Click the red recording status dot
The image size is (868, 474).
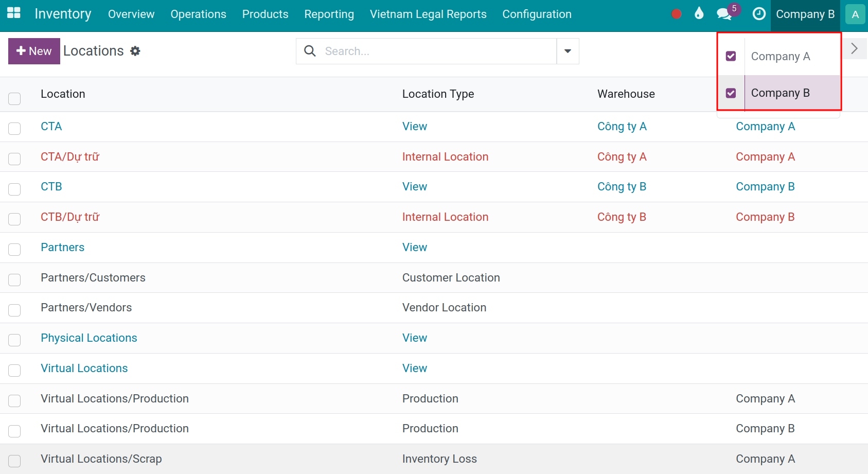pyautogui.click(x=677, y=14)
